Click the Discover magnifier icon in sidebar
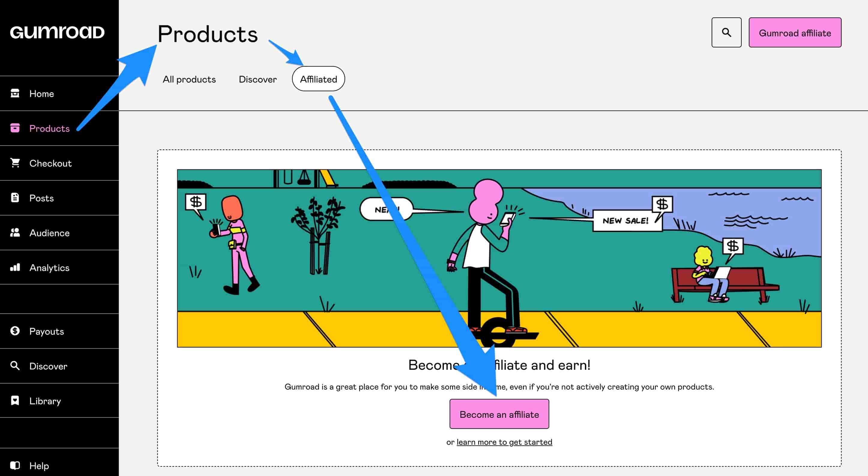This screenshot has height=476, width=868. [15, 366]
